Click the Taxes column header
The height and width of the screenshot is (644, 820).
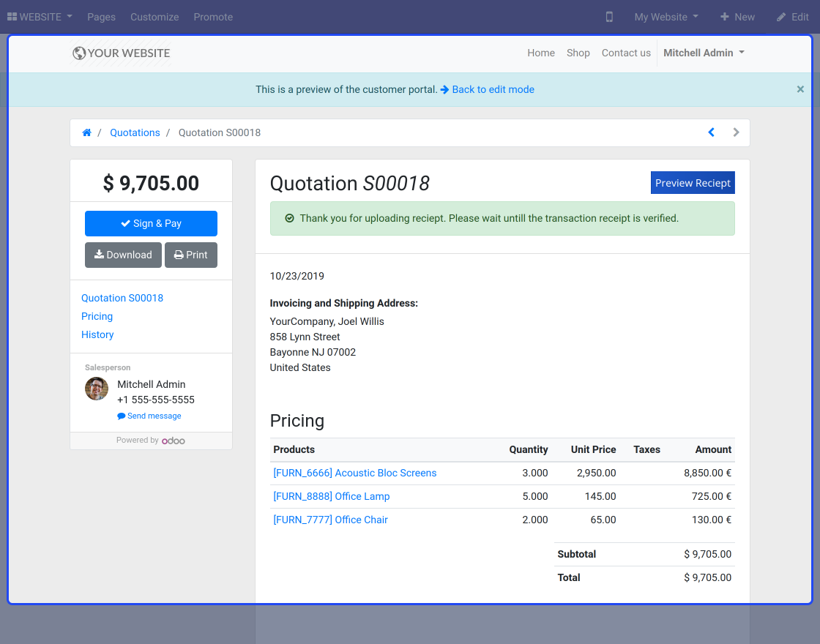(x=647, y=449)
